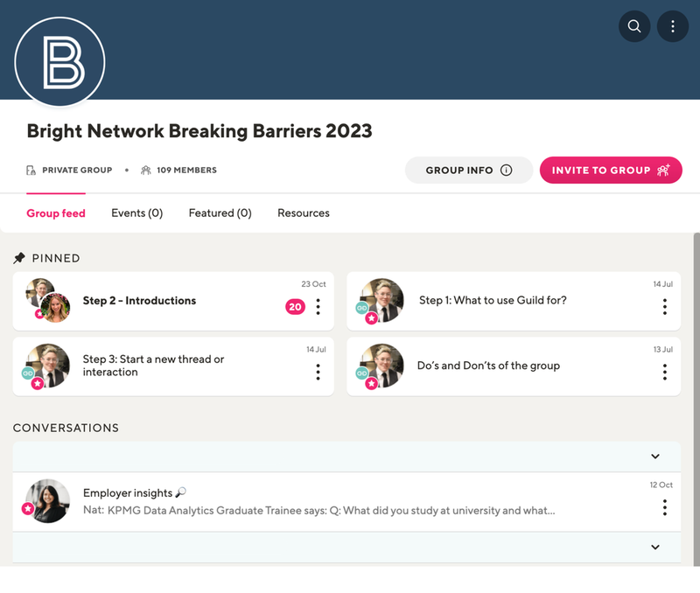700x593 pixels.
Task: Select the Featured tab
Action: [220, 213]
